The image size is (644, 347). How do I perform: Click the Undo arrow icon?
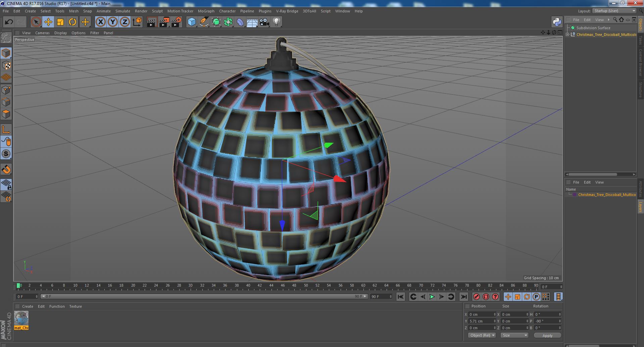[x=9, y=22]
